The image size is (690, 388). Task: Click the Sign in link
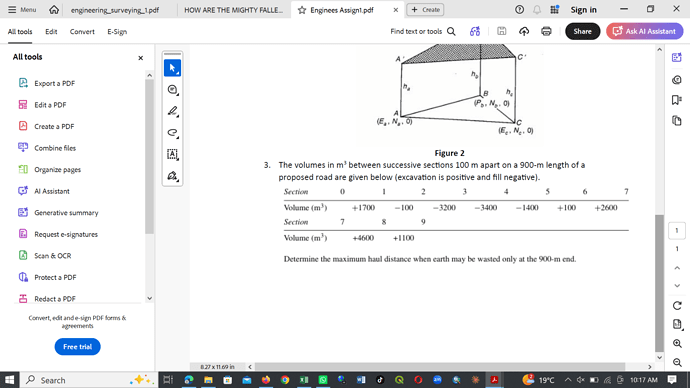point(584,10)
